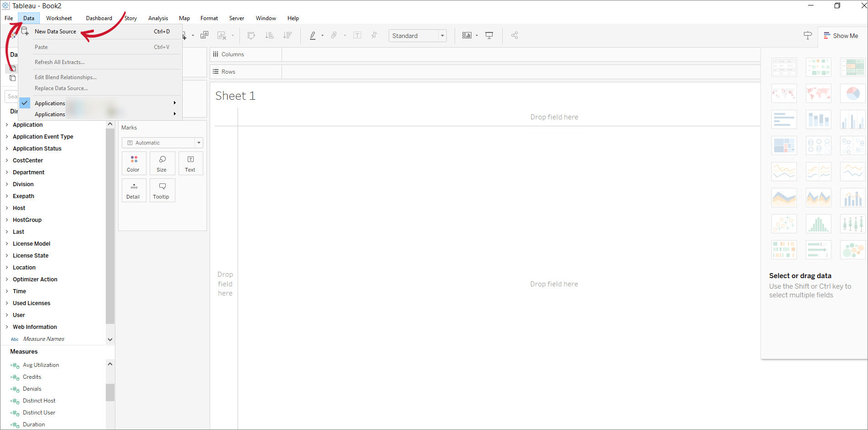Click the Highlight pen icon

tap(313, 35)
